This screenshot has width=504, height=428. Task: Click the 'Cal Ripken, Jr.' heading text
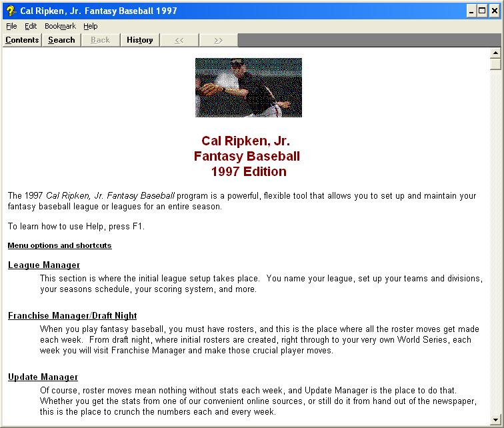click(x=246, y=141)
